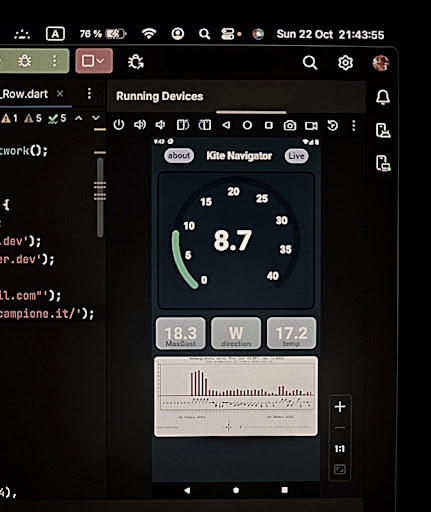Image resolution: width=431 pixels, height=512 pixels.
Task: Open editor tabs more options menu
Action: [x=89, y=94]
